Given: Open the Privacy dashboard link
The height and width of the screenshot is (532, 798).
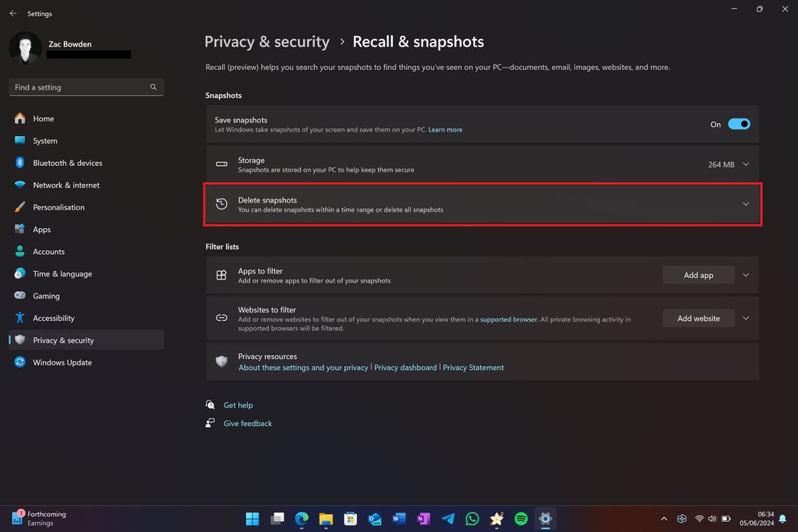Looking at the screenshot, I should tap(405, 367).
